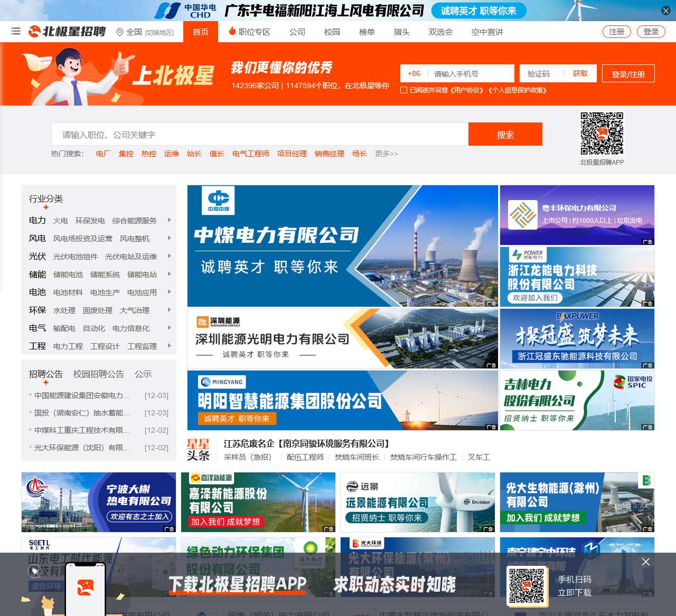Open the 双选会 navigation tab
This screenshot has height=616, width=676.
click(440, 32)
